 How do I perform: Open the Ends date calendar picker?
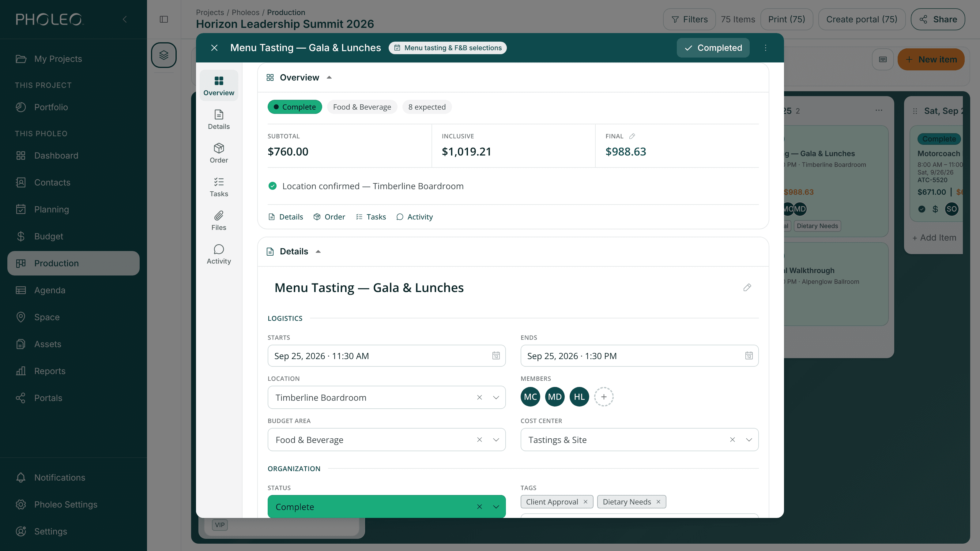[x=749, y=356]
